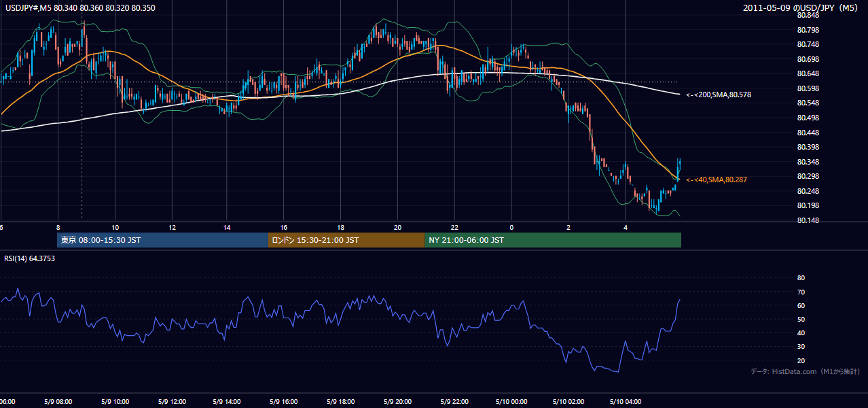Click the 5/9 08:00 date axis label

[x=58, y=401]
